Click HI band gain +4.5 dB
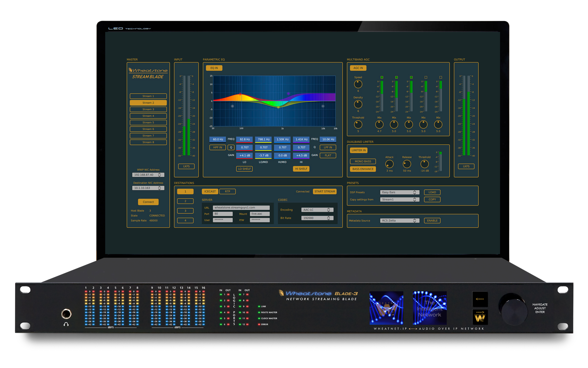 coord(301,155)
